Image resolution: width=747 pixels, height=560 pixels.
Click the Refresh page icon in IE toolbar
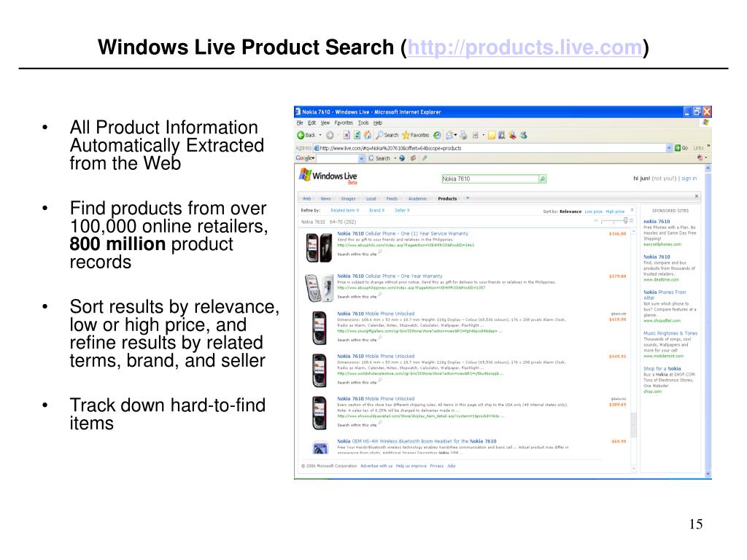click(x=357, y=135)
